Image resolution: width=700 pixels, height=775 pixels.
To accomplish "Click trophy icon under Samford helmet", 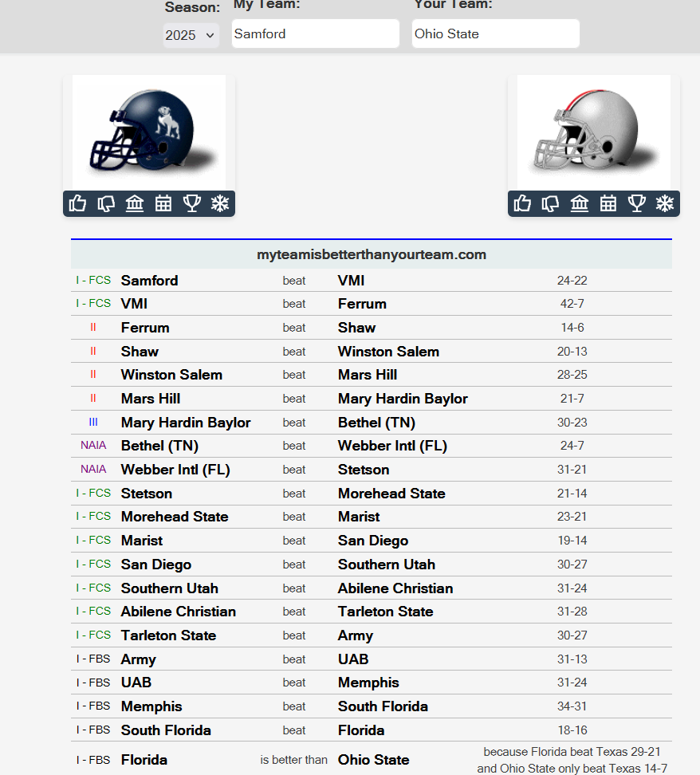I will click(x=192, y=203).
